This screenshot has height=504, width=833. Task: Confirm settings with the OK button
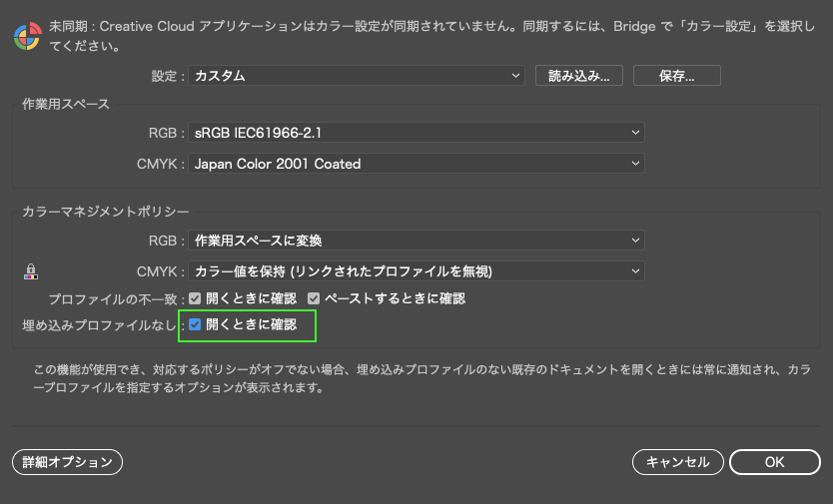pyautogui.click(x=775, y=462)
